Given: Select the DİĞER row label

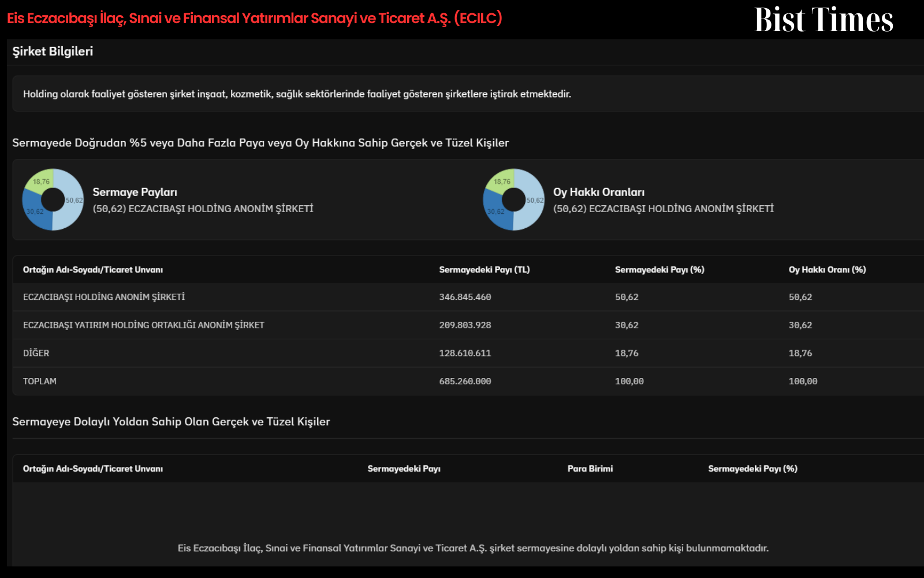Looking at the screenshot, I should click(36, 353).
